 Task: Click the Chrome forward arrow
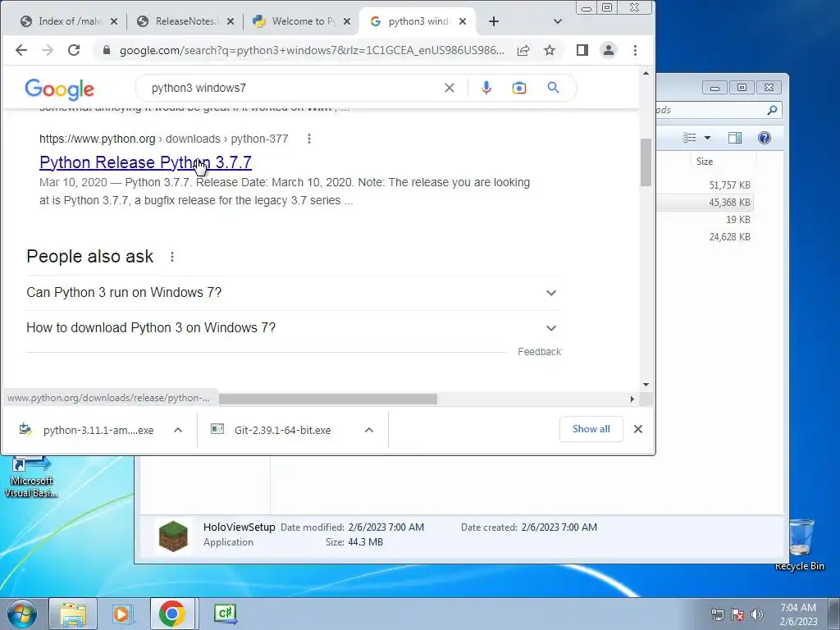[x=48, y=50]
